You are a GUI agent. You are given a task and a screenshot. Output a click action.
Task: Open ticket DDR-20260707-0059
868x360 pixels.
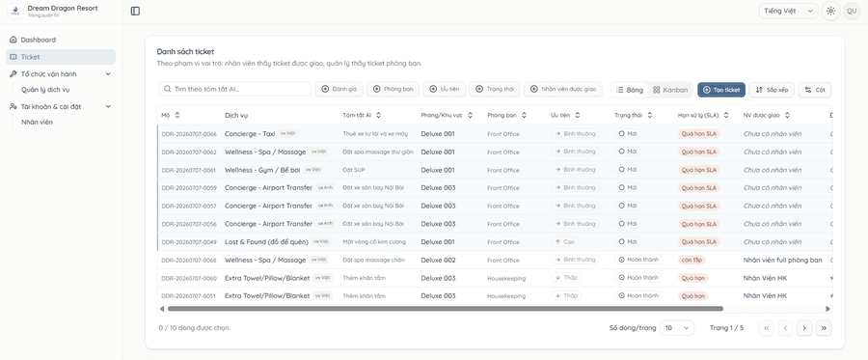(189, 188)
